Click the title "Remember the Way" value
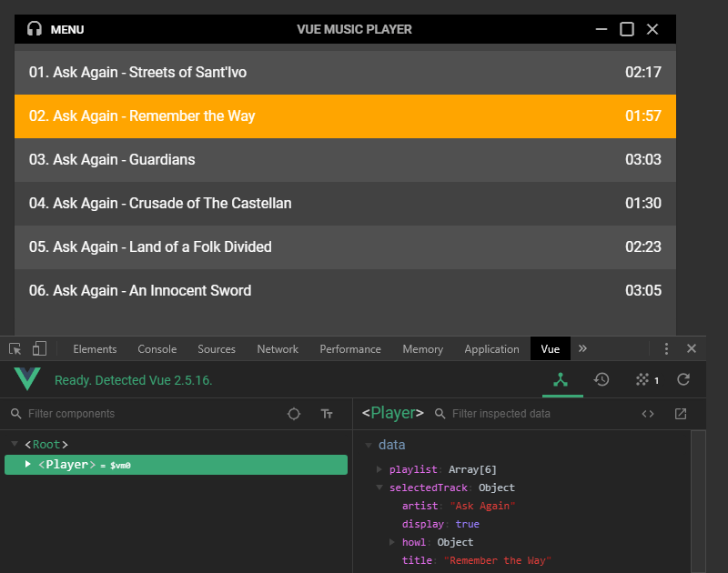The image size is (728, 573). click(497, 560)
